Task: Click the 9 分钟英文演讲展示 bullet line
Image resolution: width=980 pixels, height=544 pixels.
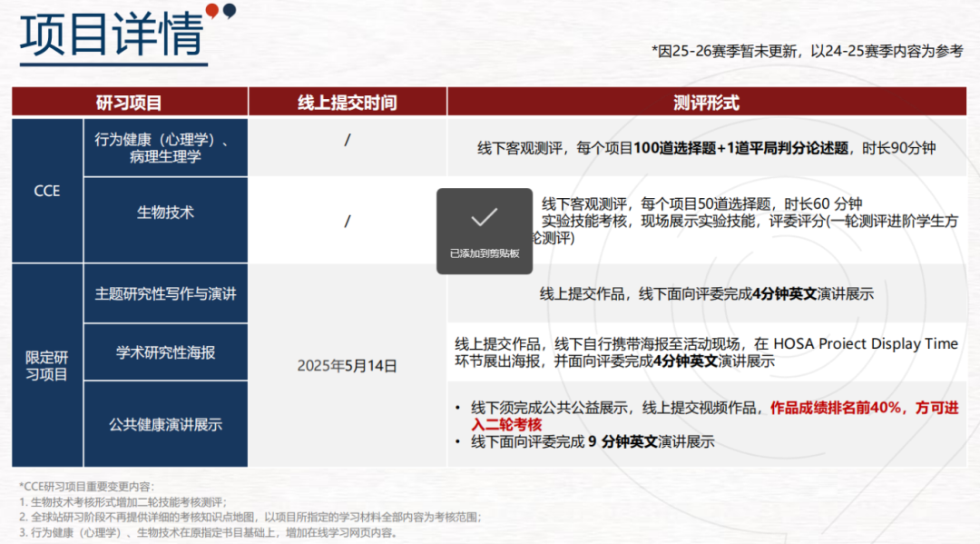Action: [593, 441]
